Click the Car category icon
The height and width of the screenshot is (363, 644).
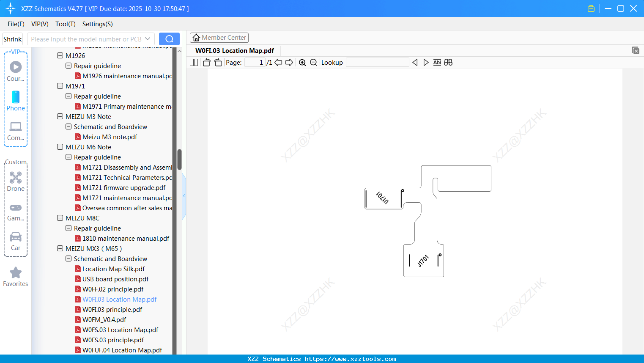[15, 237]
